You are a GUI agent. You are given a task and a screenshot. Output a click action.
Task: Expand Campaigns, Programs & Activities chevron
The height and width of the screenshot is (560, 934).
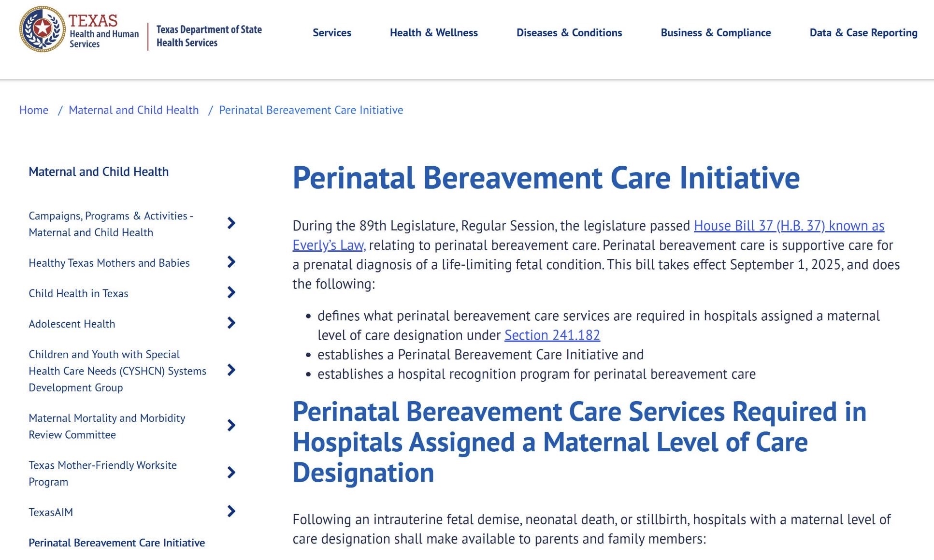pos(231,223)
